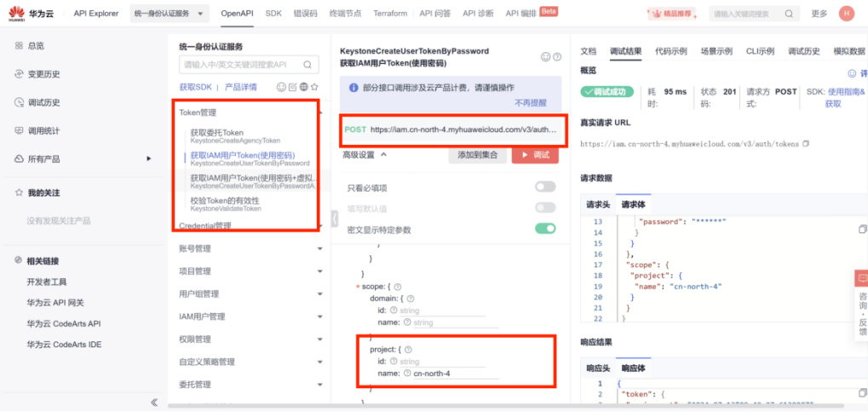Switch to the 终端节点 top tab

click(345, 14)
